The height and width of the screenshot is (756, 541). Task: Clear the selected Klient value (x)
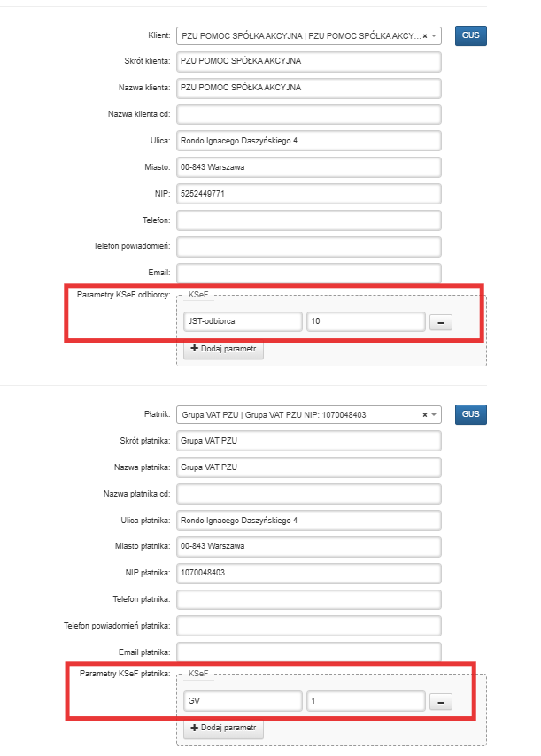point(425,36)
